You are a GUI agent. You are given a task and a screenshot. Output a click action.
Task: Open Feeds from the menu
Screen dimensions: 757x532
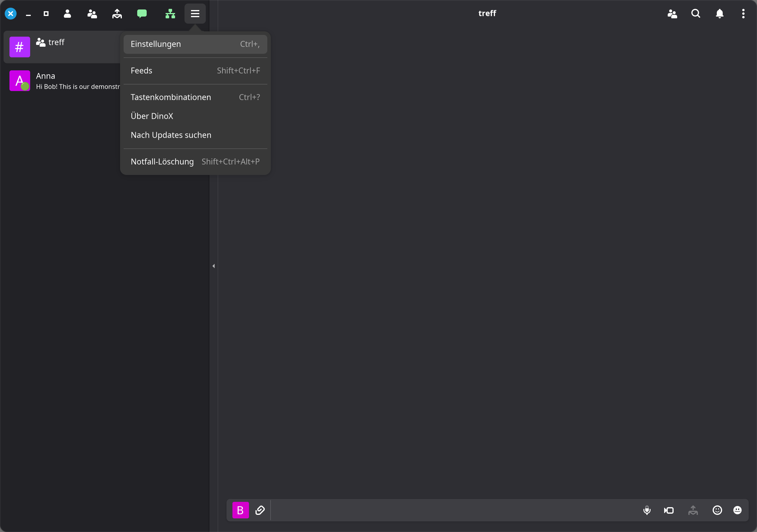[x=195, y=71]
